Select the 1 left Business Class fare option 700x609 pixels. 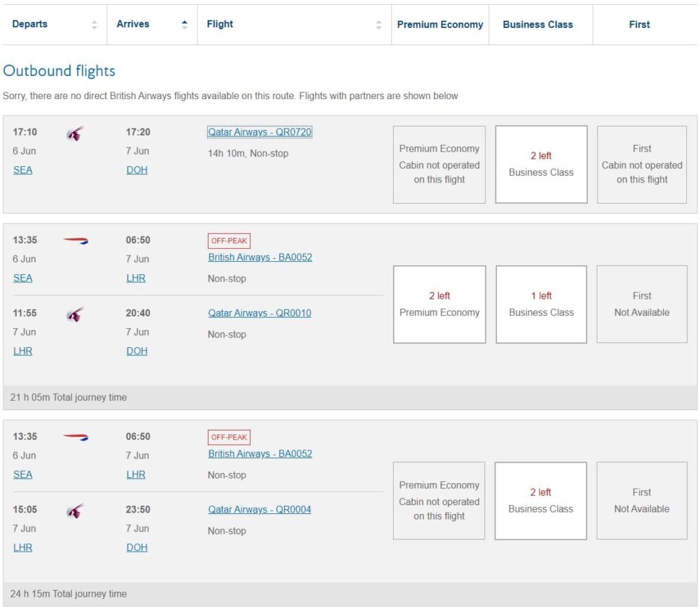tap(540, 303)
